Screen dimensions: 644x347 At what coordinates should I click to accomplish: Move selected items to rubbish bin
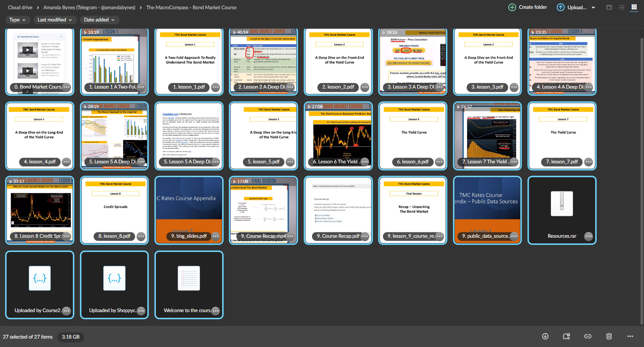[609, 336]
